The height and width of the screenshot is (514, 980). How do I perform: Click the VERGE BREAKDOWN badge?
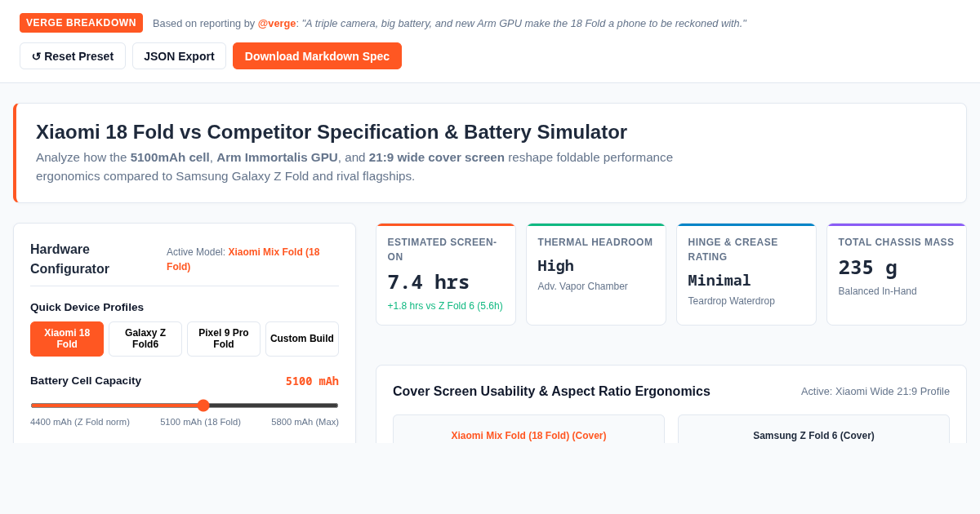[81, 23]
